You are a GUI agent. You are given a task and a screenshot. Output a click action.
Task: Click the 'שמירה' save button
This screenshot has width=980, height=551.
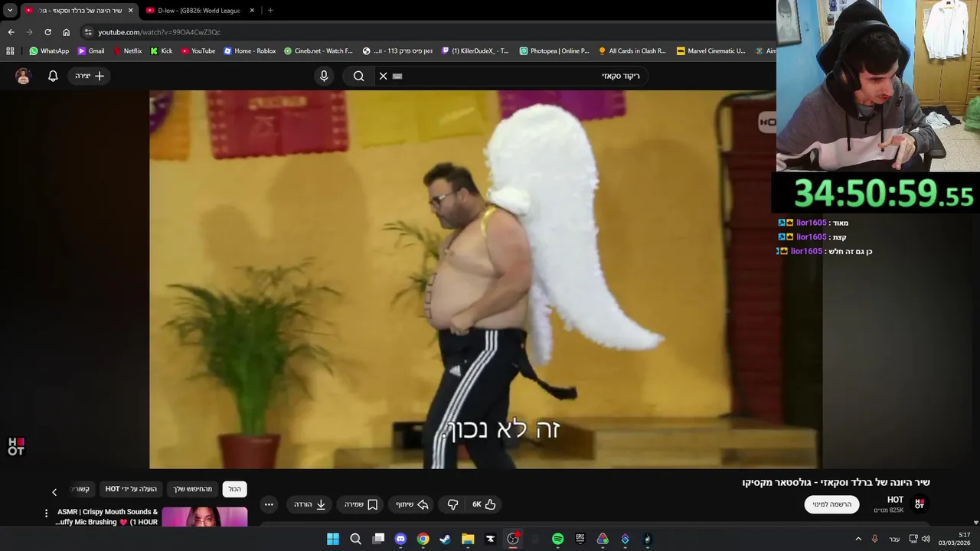pyautogui.click(x=361, y=504)
